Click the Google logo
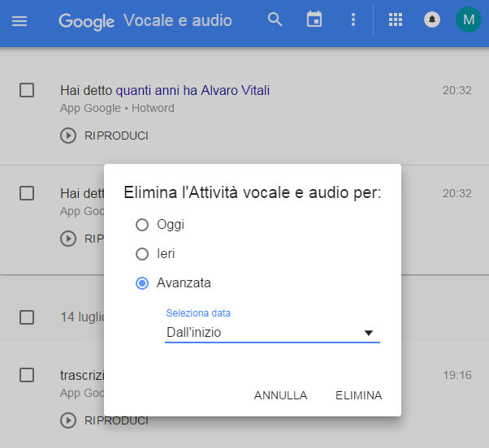 87,21
